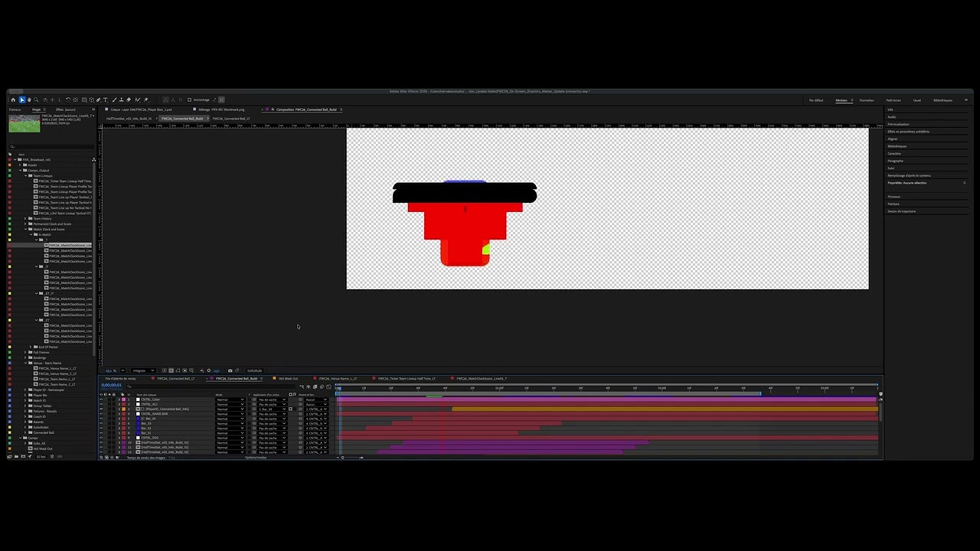Viewport: 980px width, 551px height.
Task: Toggle visibility of CNTRL_NAME BAR layer
Action: pos(101,414)
